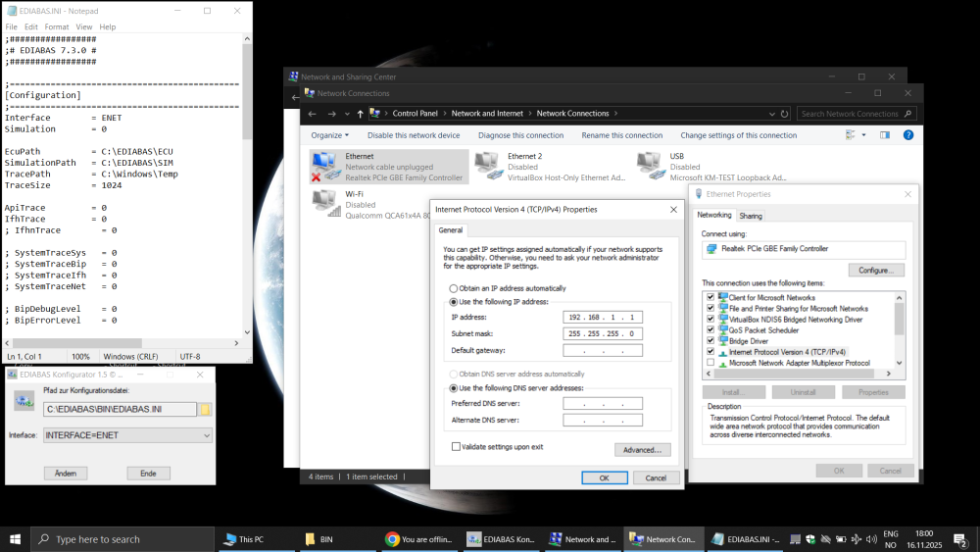980x552 pixels.
Task: Click the Advanced... button
Action: click(642, 450)
